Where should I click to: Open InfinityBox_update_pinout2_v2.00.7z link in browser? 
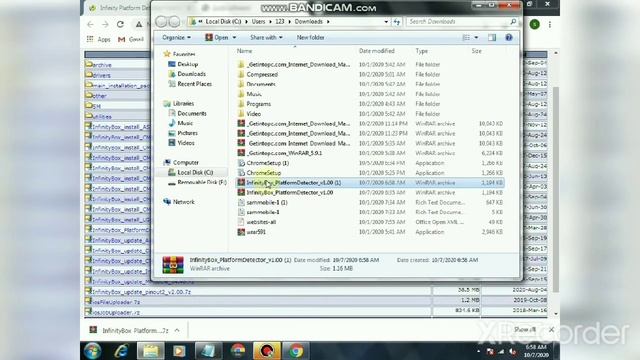pos(141,292)
